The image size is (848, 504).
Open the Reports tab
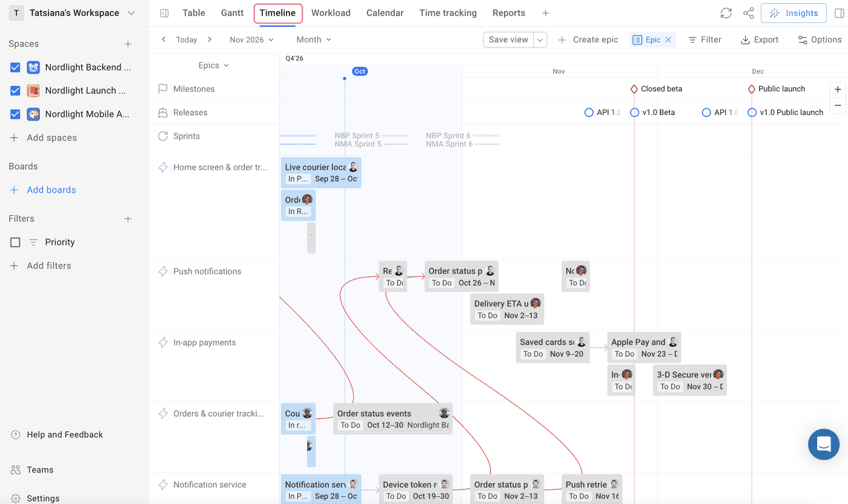coord(509,13)
